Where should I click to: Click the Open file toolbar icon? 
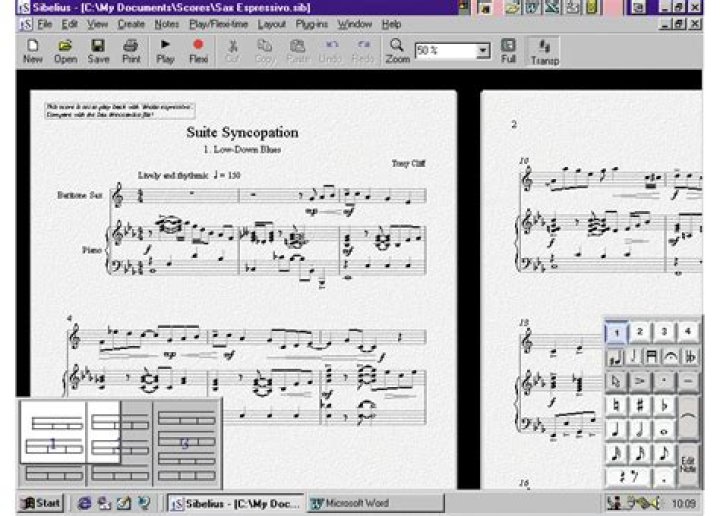pyautogui.click(x=65, y=51)
